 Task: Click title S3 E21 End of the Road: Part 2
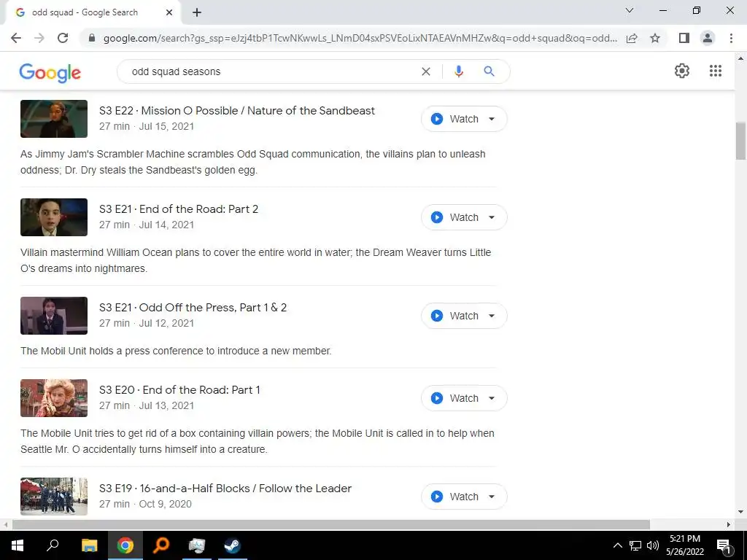[179, 209]
